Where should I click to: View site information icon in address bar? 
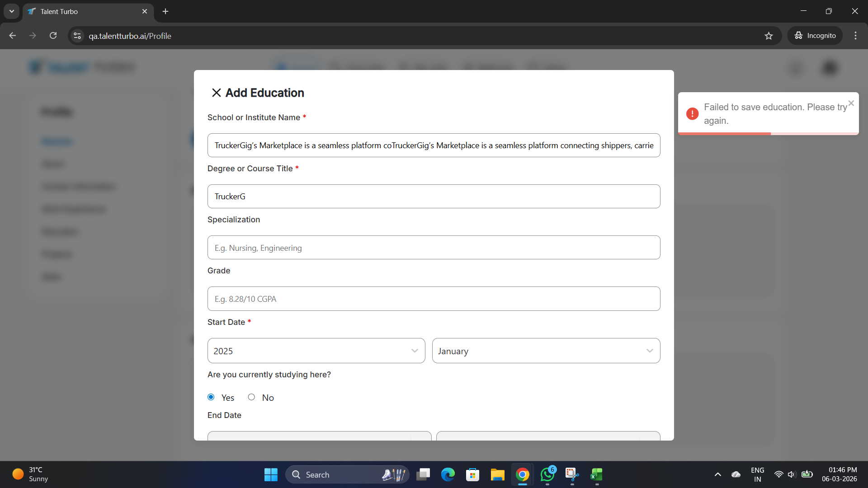(x=77, y=36)
